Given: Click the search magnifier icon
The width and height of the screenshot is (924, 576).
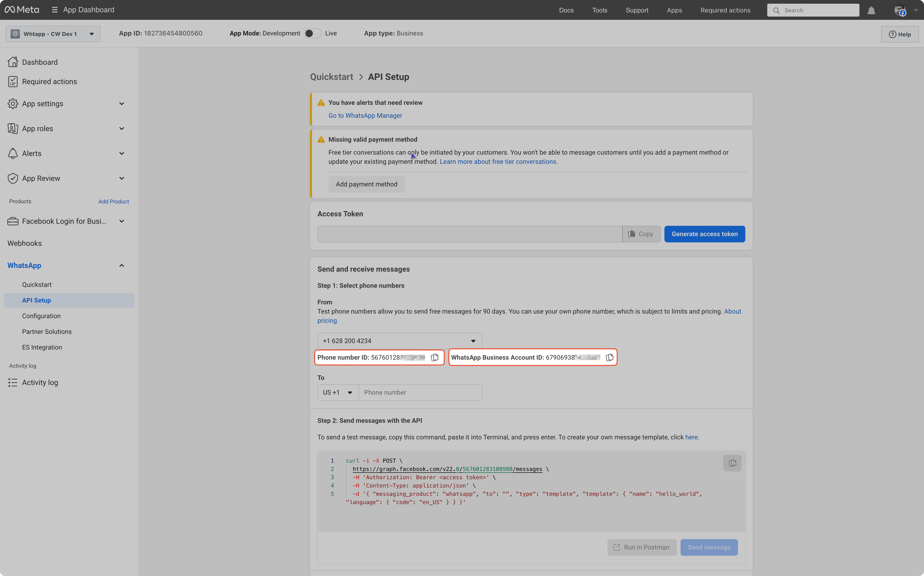Looking at the screenshot, I should tap(776, 10).
